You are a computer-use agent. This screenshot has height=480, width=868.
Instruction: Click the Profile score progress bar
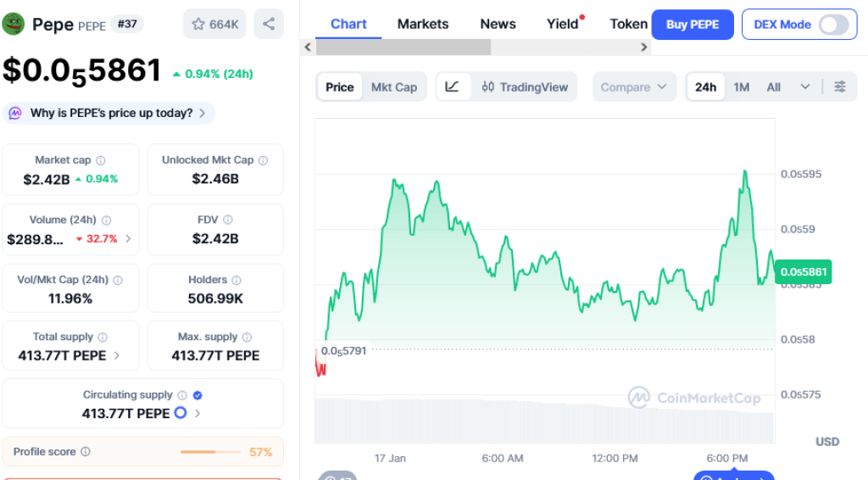tap(210, 452)
